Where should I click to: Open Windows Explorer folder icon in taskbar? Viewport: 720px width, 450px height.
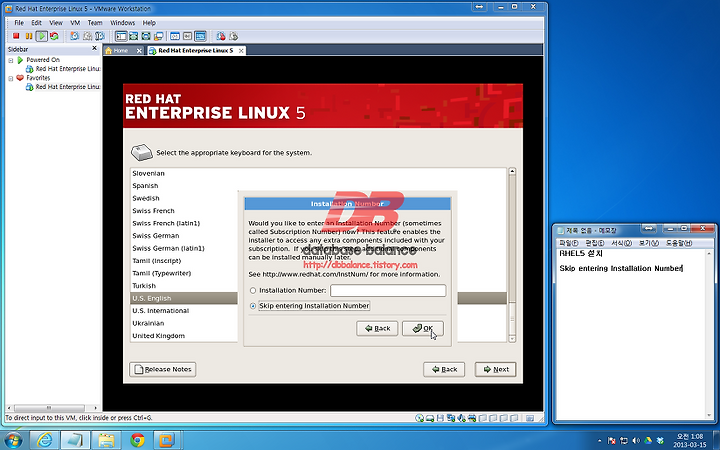point(106,440)
